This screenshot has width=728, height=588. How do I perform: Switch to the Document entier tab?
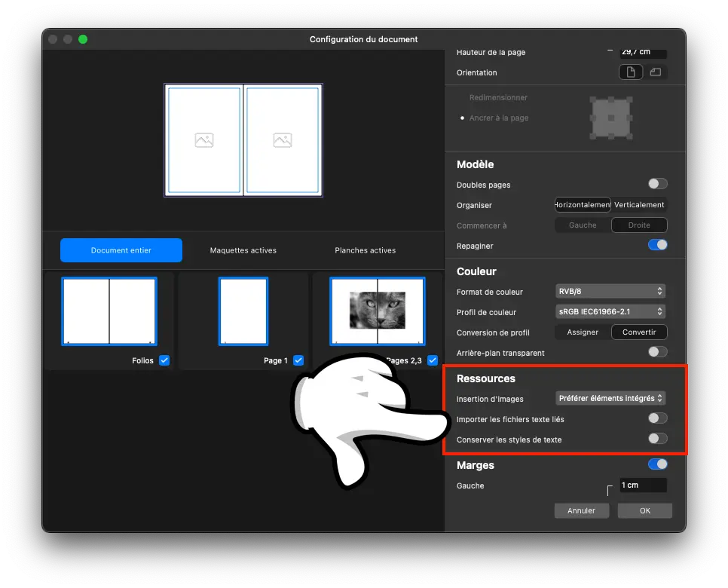(x=121, y=250)
